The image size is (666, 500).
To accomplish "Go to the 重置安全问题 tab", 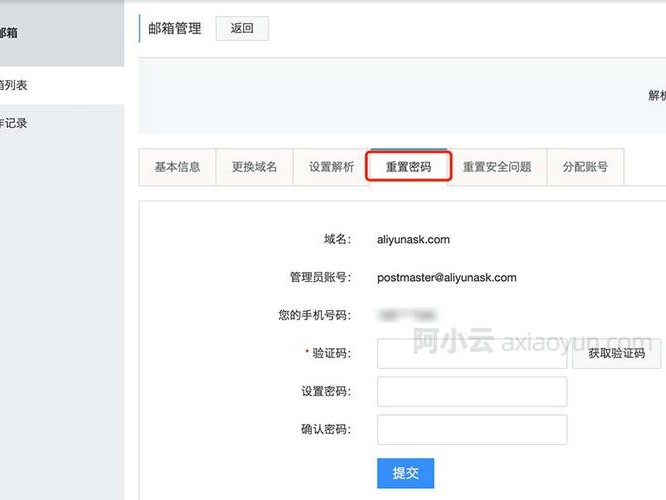I will point(497,167).
